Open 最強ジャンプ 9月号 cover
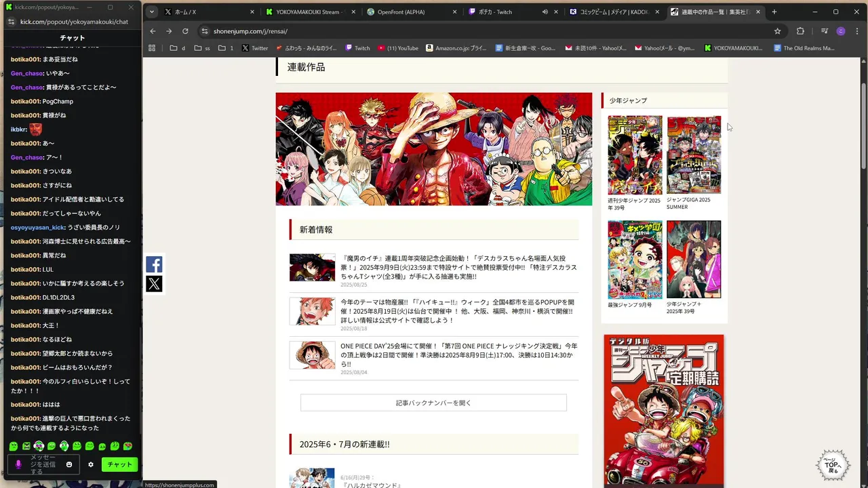Screen dimensions: 868x488 [635, 260]
